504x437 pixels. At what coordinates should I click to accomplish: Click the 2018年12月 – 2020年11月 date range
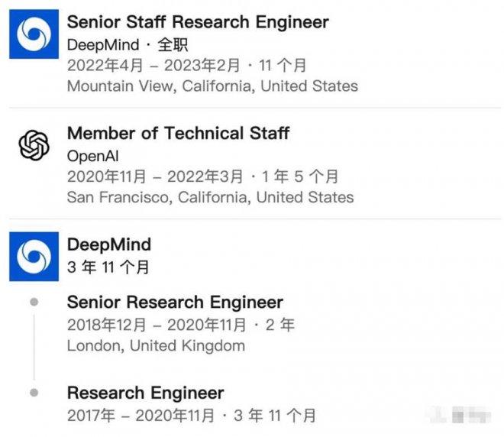point(180,325)
